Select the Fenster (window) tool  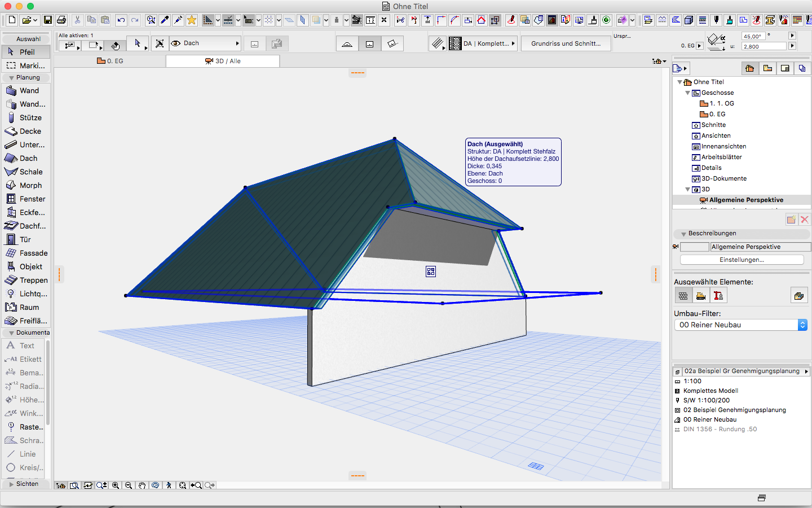[x=26, y=199]
